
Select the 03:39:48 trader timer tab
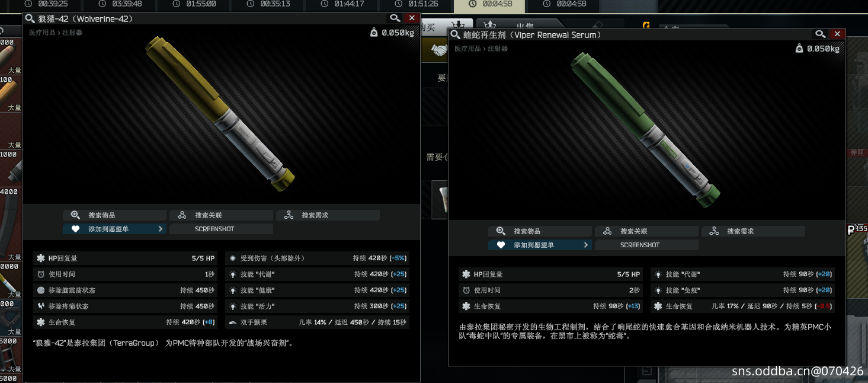(x=121, y=4)
